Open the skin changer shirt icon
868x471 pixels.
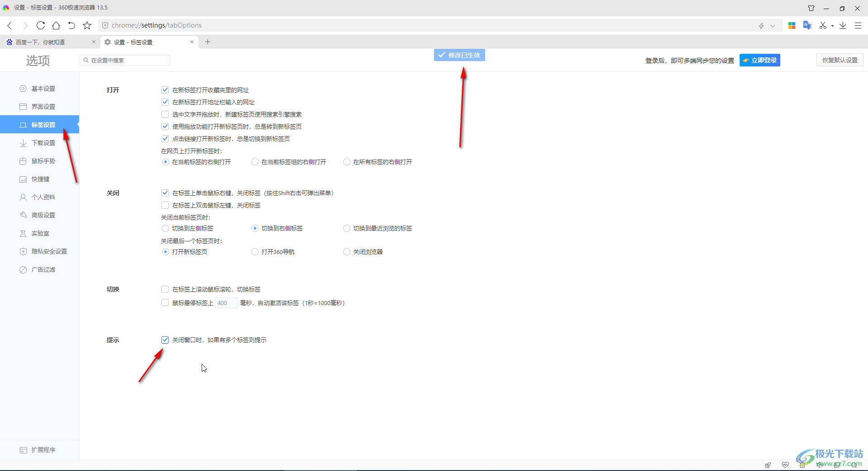[x=811, y=8]
